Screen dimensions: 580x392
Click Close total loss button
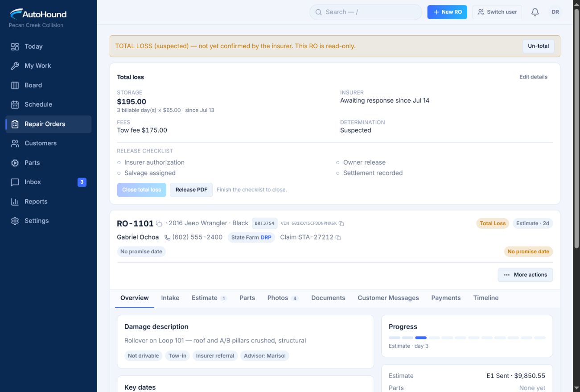click(x=141, y=190)
